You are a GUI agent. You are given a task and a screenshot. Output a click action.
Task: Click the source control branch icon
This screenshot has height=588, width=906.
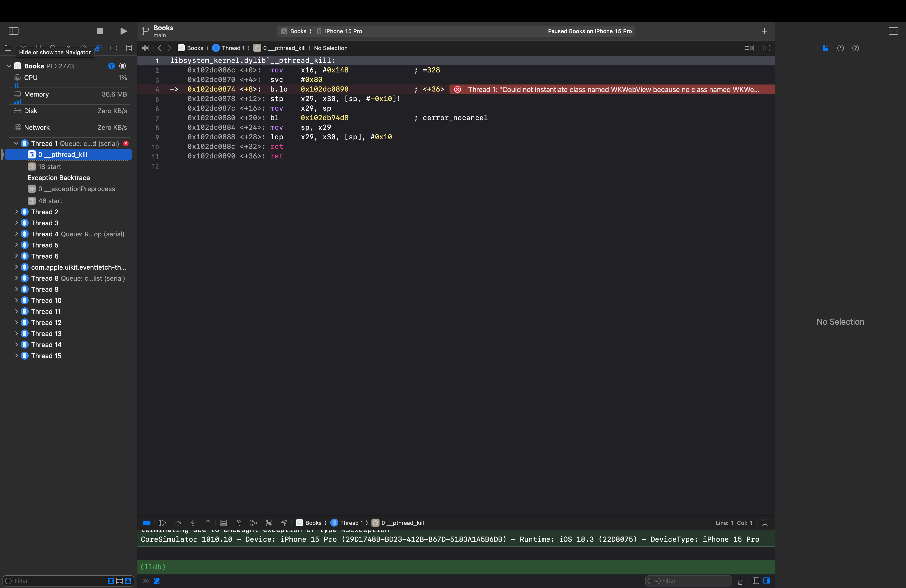pos(145,31)
